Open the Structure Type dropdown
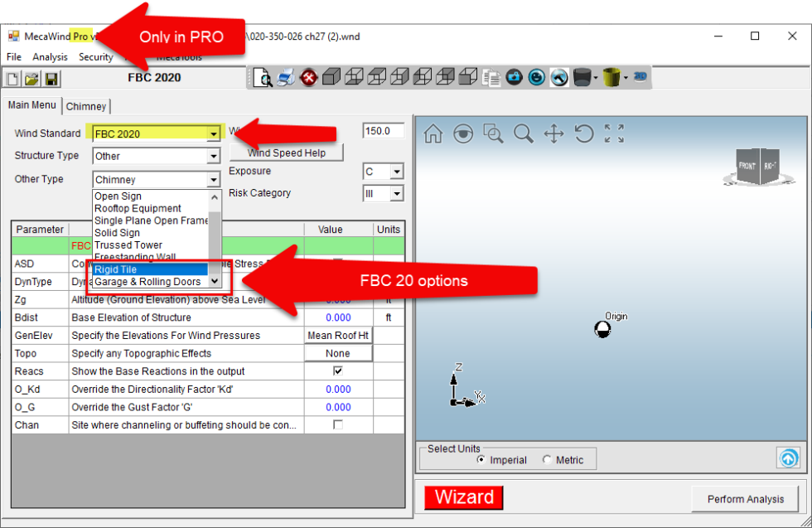The width and height of the screenshot is (812, 528). (x=214, y=156)
